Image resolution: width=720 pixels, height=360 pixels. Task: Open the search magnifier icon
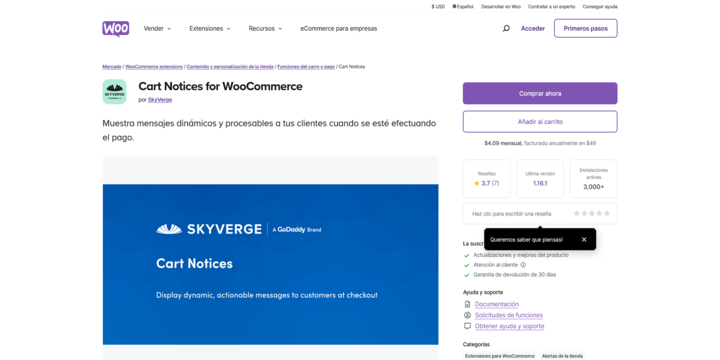(506, 28)
